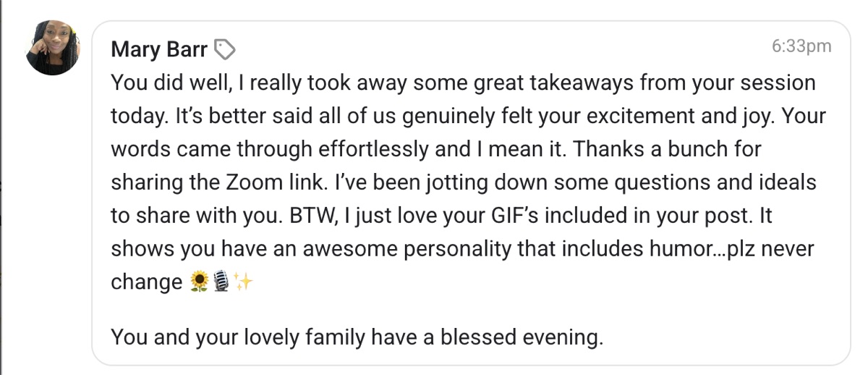Click the studio microphone emoji
Screen dimensions: 868x375
[221, 283]
